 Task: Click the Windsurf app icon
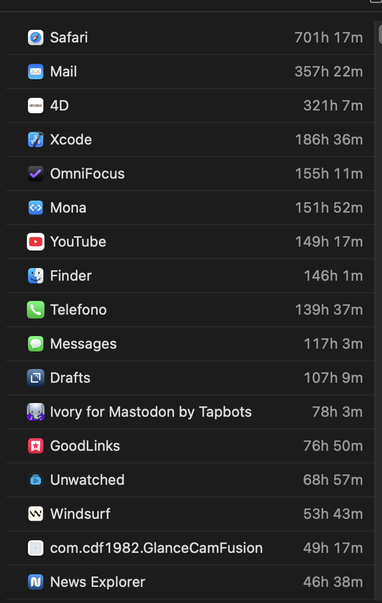[x=35, y=514]
